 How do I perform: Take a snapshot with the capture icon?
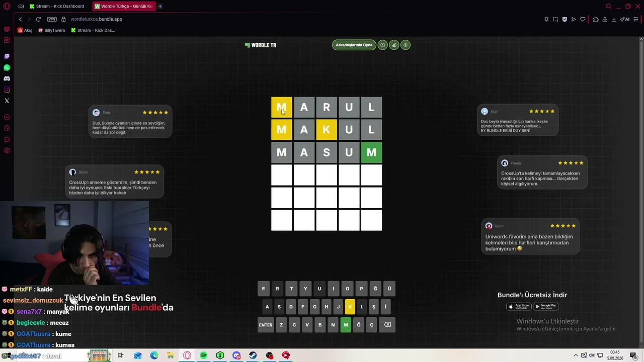pyautogui.click(x=555, y=19)
